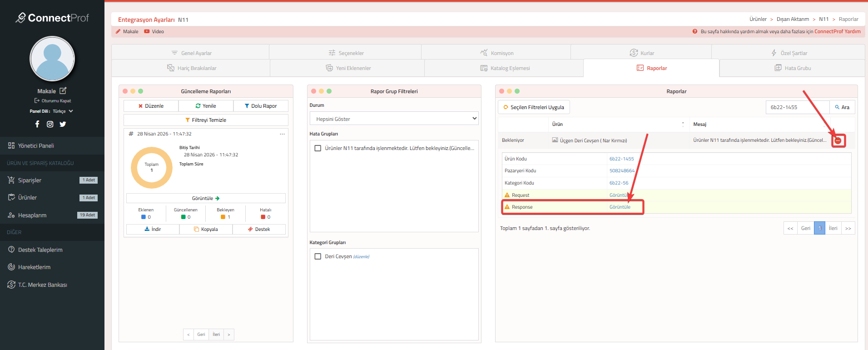868x350 pixels.
Task: Click the Twitter bird icon
Action: point(63,124)
